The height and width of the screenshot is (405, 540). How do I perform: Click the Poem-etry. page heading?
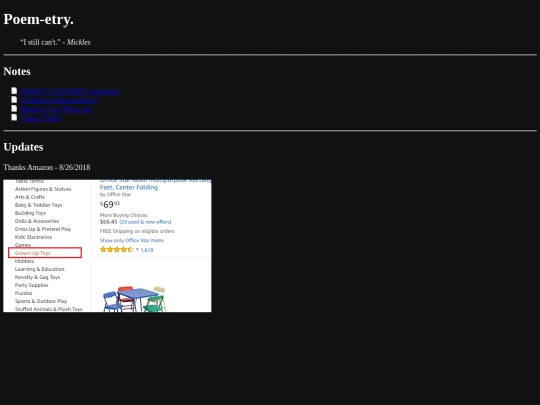point(39,19)
